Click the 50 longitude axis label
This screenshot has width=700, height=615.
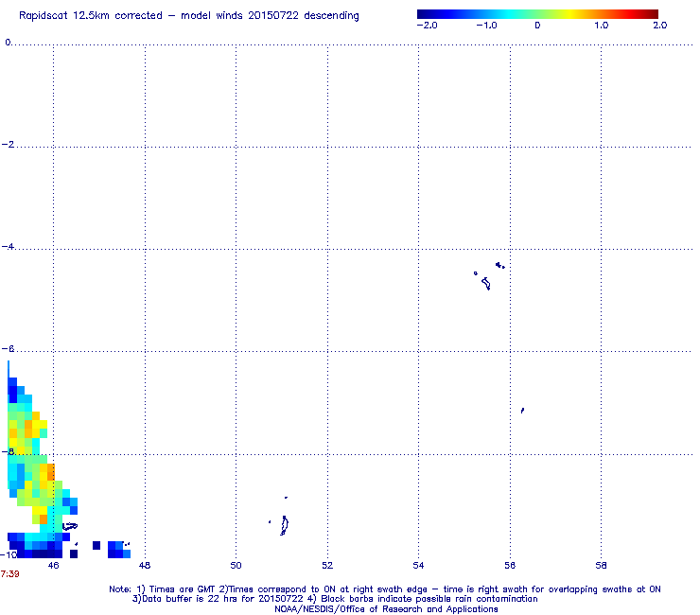pos(236,566)
